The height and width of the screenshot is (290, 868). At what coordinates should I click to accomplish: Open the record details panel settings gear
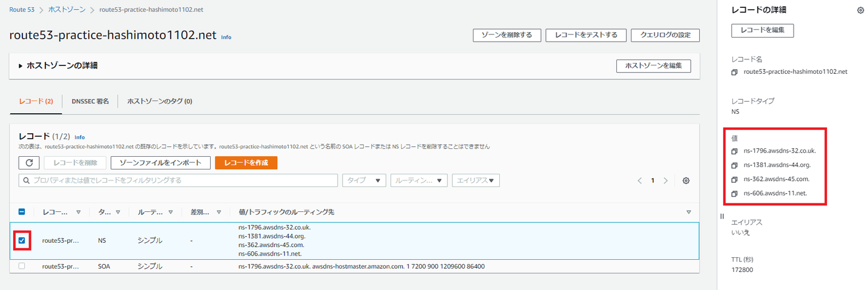pyautogui.click(x=860, y=10)
